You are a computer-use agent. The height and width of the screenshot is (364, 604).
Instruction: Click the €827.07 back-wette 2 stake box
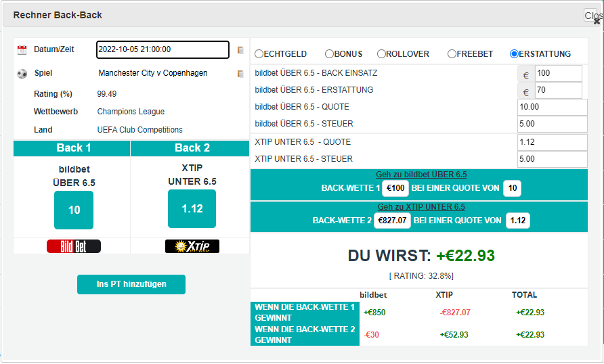pos(392,221)
